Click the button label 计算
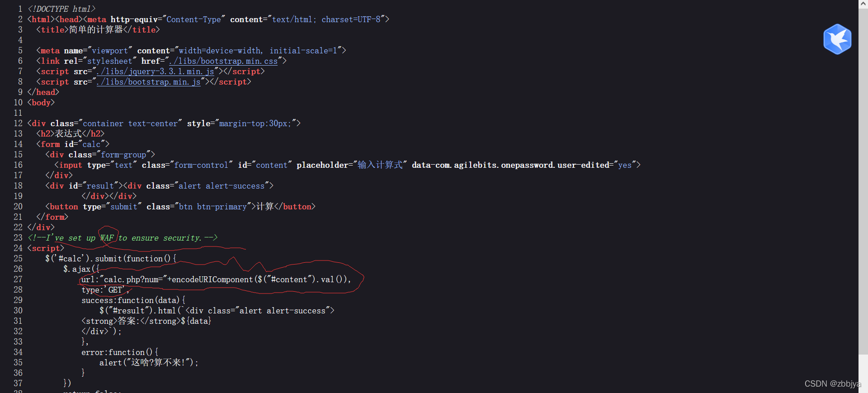Screen dimensions: 868x393 265,207
